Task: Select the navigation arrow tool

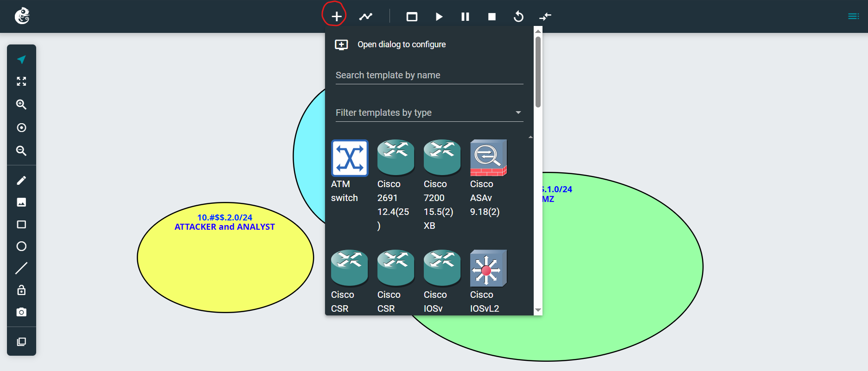Action: coord(21,59)
